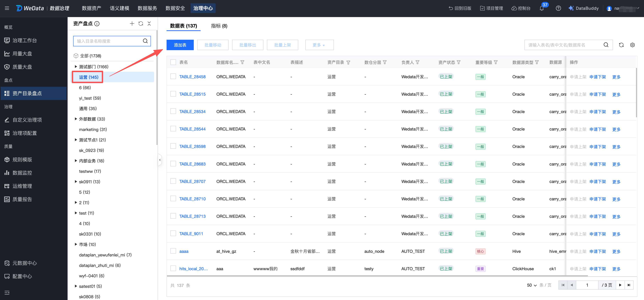Toggle the select-all header checkbox

click(173, 62)
